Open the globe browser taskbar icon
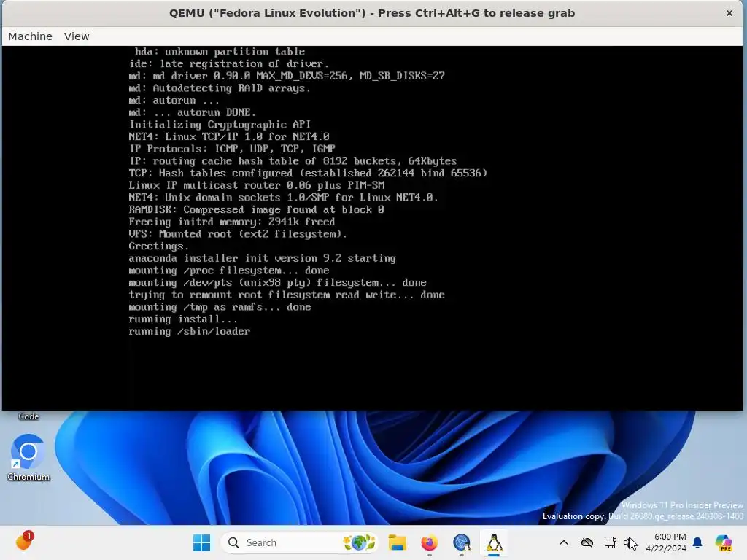Image resolution: width=747 pixels, height=560 pixels. tap(462, 542)
